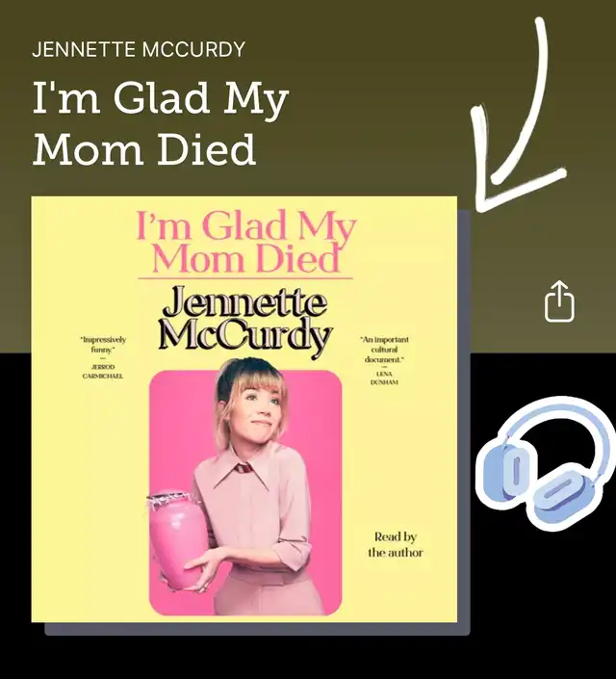Open the audiobook cover artwork
This screenshot has height=679, width=616.
pyautogui.click(x=244, y=409)
